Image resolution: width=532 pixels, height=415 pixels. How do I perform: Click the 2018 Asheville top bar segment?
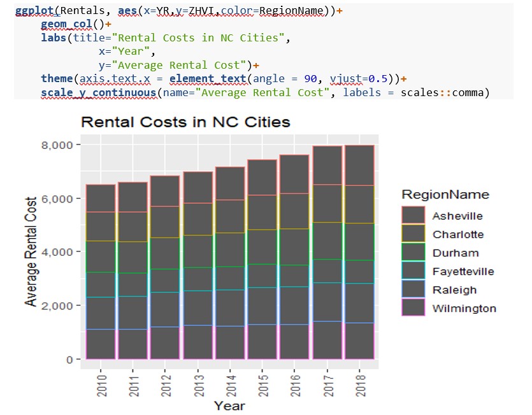[x=359, y=165]
